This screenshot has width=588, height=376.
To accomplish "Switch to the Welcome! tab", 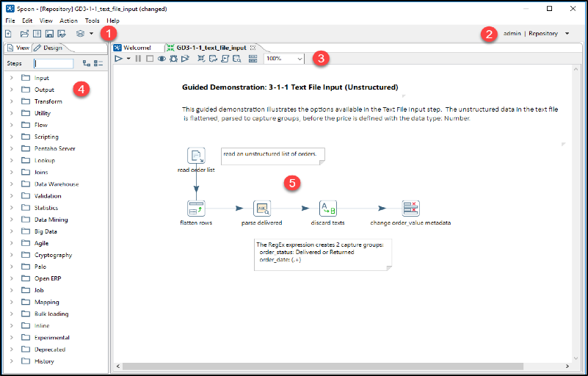I will [x=132, y=48].
